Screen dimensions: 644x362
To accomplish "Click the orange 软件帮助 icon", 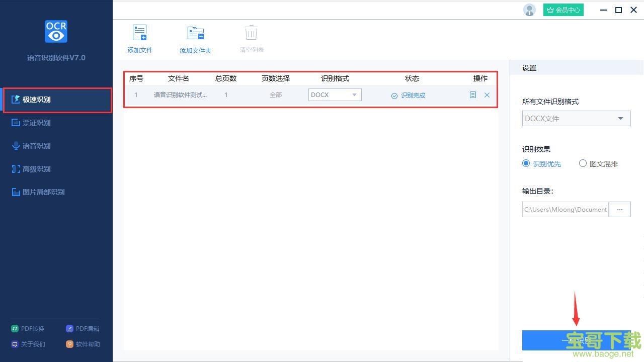I will point(69,344).
